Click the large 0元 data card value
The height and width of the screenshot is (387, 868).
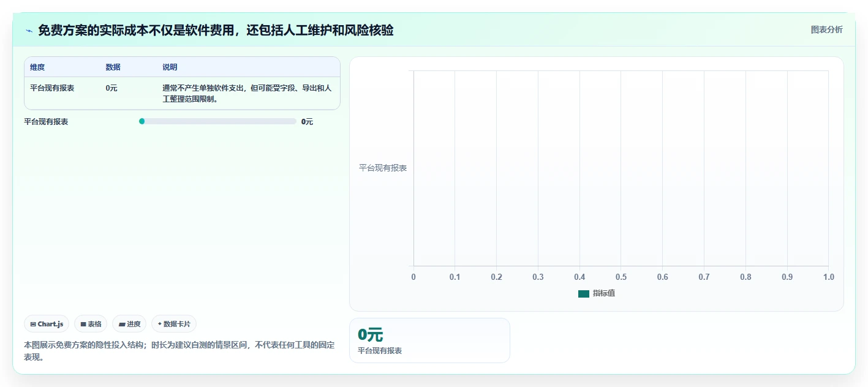[x=371, y=335]
